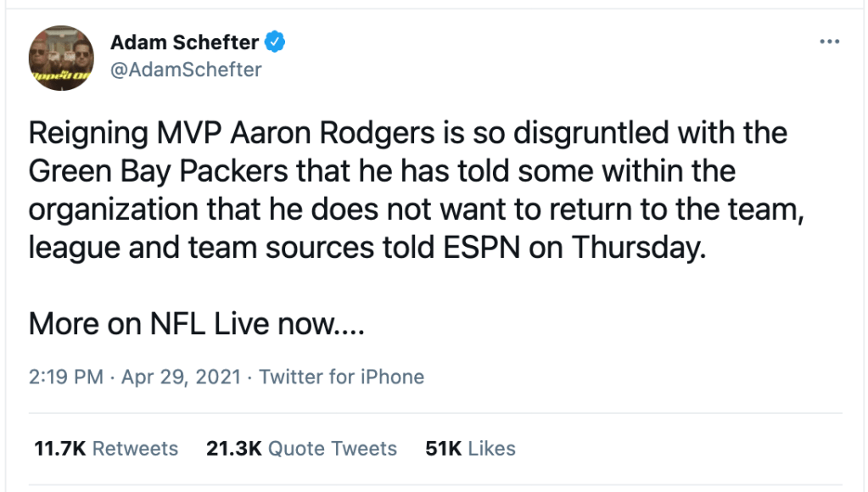868x492 pixels.
Task: View the 11.7K Retweets list
Action: [x=106, y=448]
